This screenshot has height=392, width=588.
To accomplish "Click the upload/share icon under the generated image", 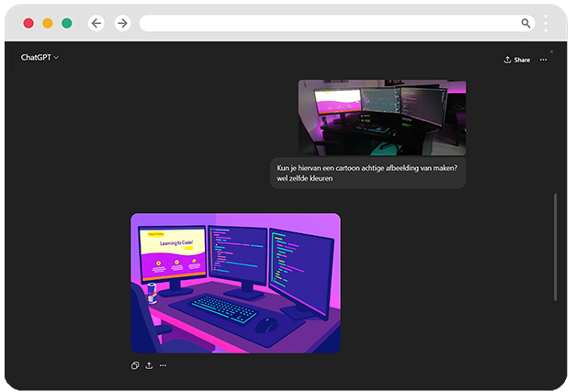I will [149, 365].
